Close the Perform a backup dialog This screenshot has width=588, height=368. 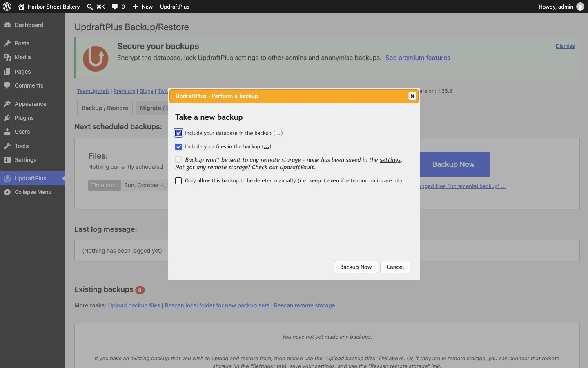point(412,96)
